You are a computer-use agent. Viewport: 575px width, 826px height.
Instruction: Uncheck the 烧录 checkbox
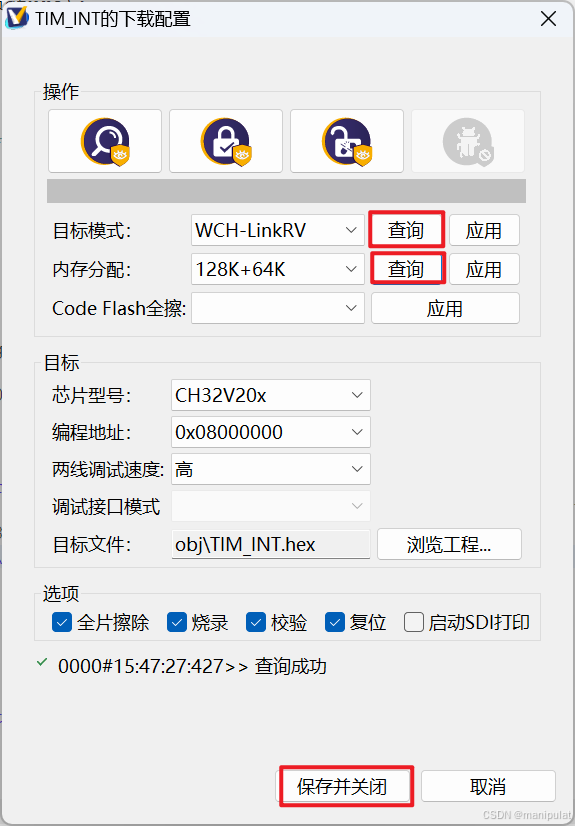coord(177,623)
